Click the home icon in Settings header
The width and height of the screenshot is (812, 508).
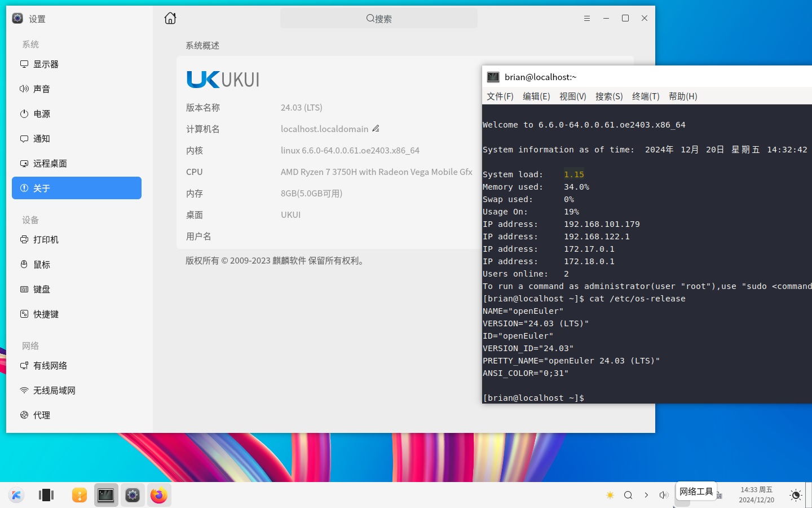[x=170, y=19]
